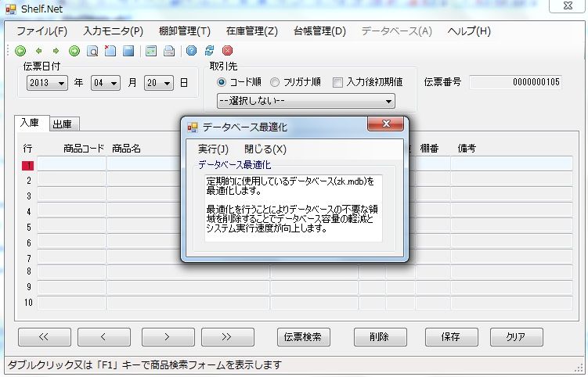The image size is (588, 377).
Task: Click the delete document icon with red X
Action: (110, 51)
